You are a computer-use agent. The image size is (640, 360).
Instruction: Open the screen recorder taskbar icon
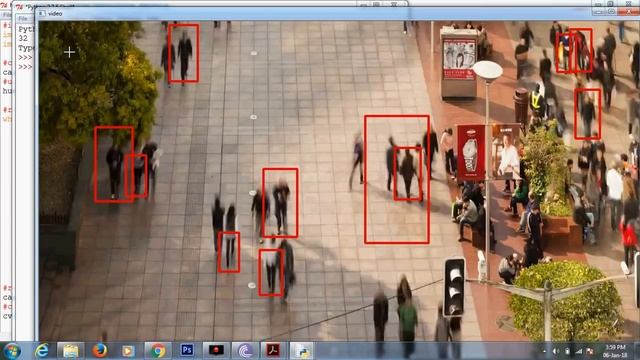click(216, 350)
